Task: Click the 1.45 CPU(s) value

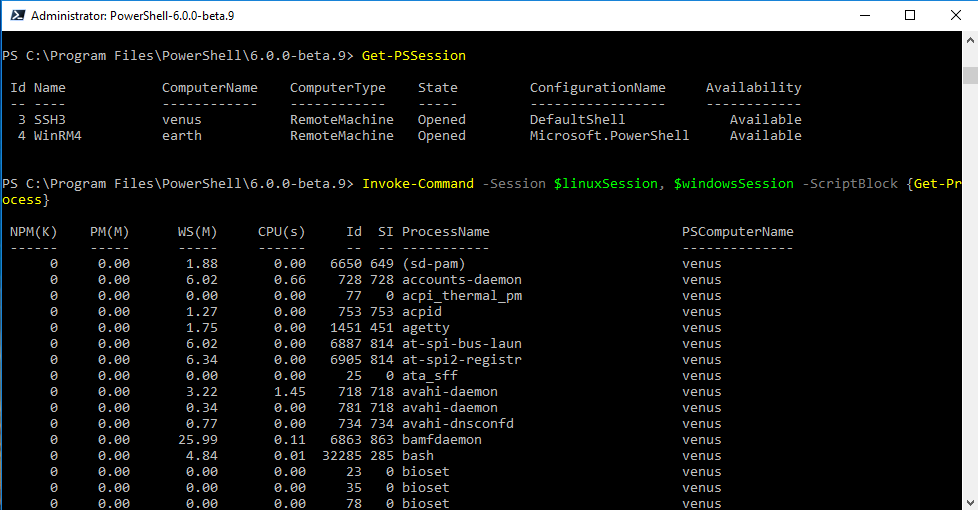Action: click(x=289, y=392)
